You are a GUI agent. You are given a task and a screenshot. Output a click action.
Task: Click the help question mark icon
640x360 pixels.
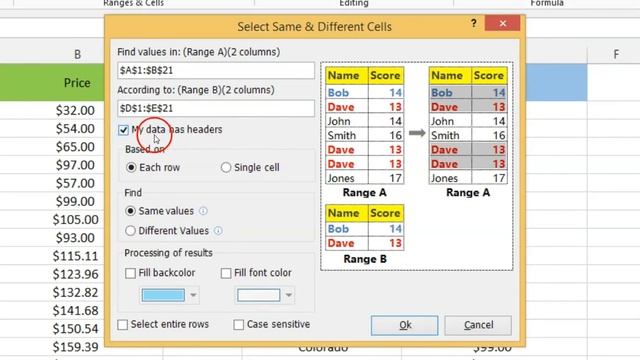(x=473, y=23)
